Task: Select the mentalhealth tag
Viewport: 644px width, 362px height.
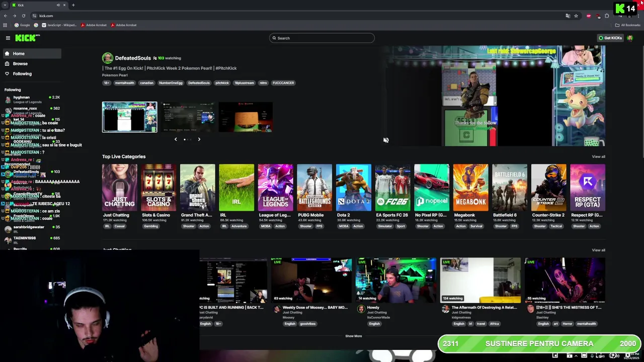Action: pyautogui.click(x=124, y=83)
